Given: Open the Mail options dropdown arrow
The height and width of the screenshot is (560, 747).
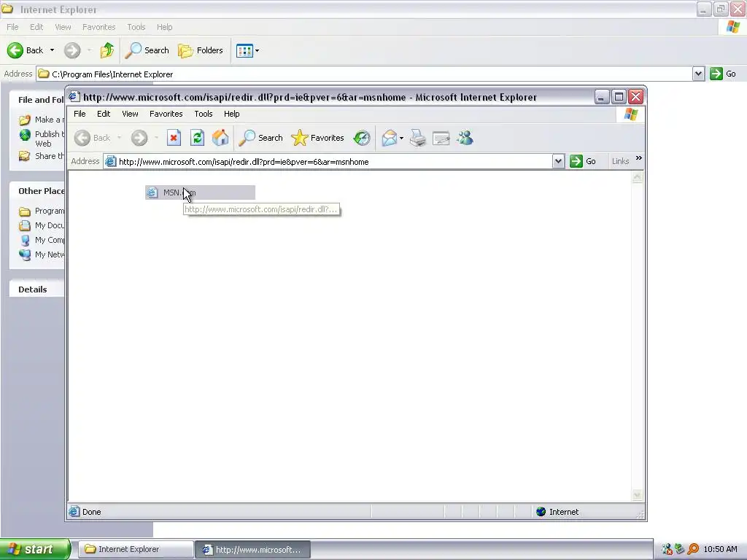Looking at the screenshot, I should click(x=402, y=139).
